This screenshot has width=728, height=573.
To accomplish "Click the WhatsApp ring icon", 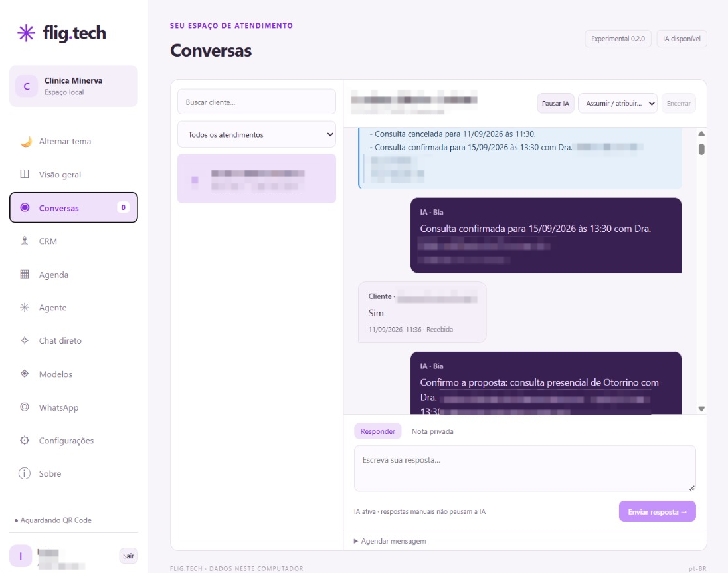I will click(25, 407).
